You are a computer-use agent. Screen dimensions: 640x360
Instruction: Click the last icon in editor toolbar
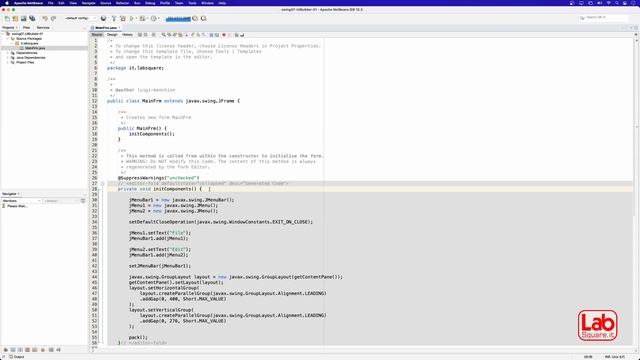tap(242, 35)
